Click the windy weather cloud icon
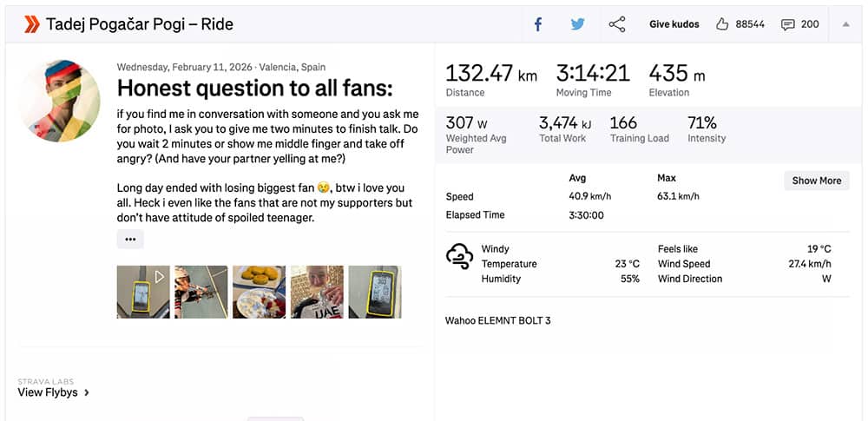868x421 pixels. tap(459, 256)
